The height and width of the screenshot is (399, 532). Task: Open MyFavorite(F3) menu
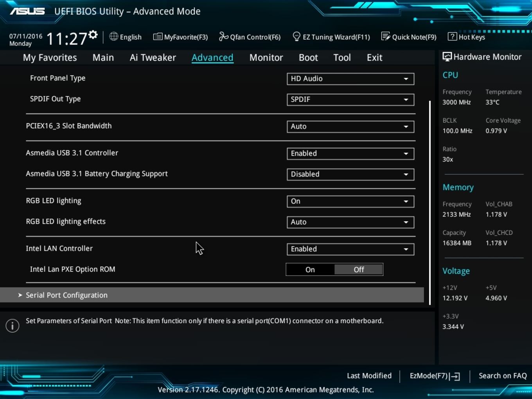pos(181,37)
